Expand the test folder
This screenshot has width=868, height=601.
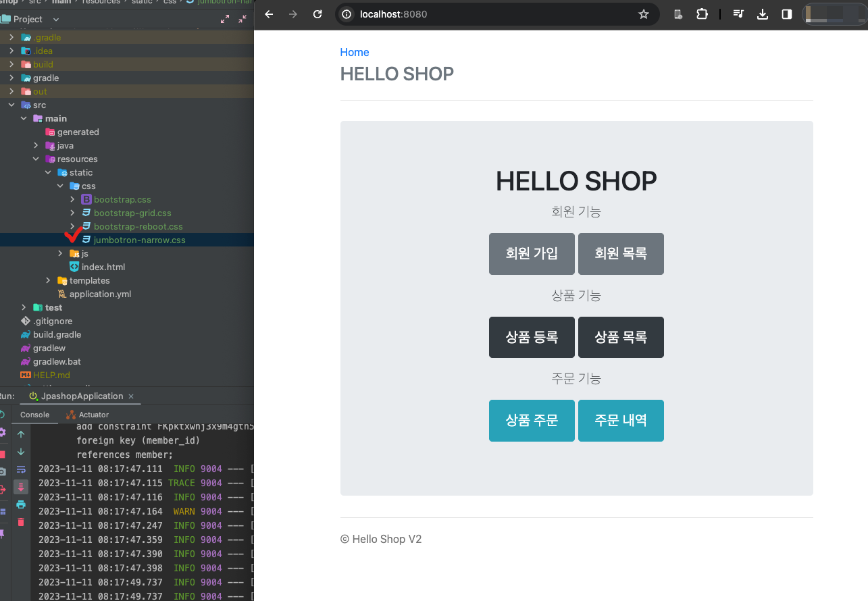[24, 307]
